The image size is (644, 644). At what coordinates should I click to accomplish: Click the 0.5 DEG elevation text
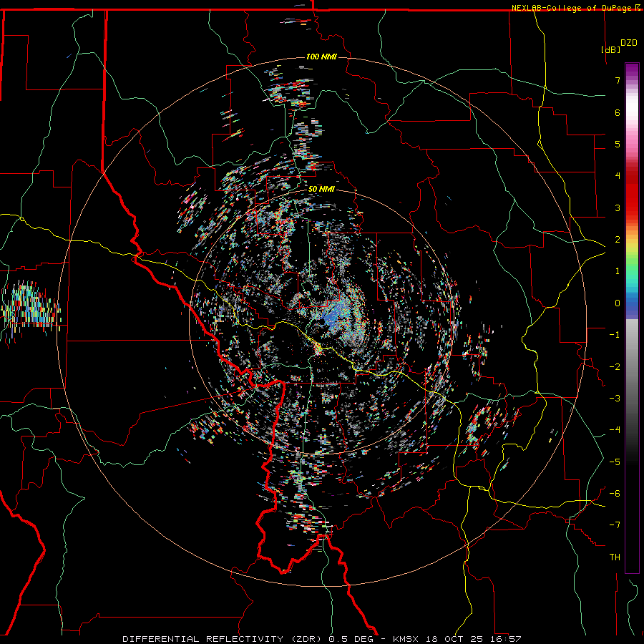(x=351, y=639)
